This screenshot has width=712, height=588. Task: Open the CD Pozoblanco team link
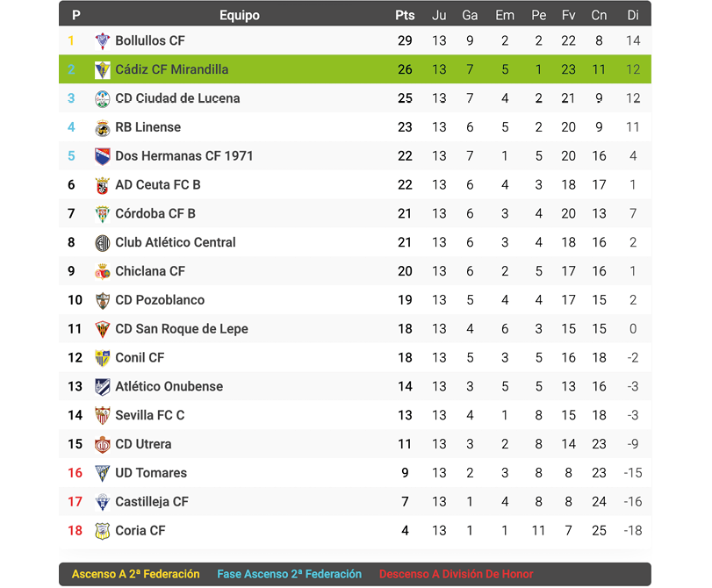click(160, 300)
